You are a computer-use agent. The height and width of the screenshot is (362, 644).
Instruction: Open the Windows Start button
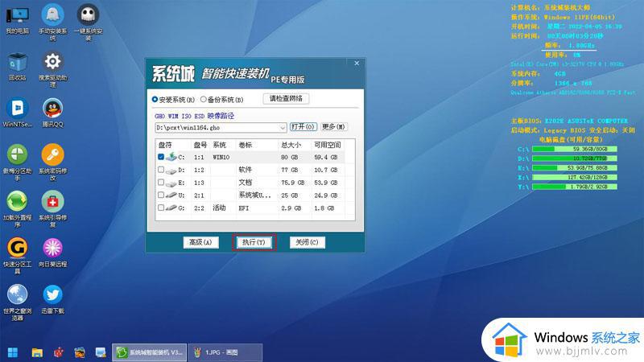pyautogui.click(x=13, y=352)
